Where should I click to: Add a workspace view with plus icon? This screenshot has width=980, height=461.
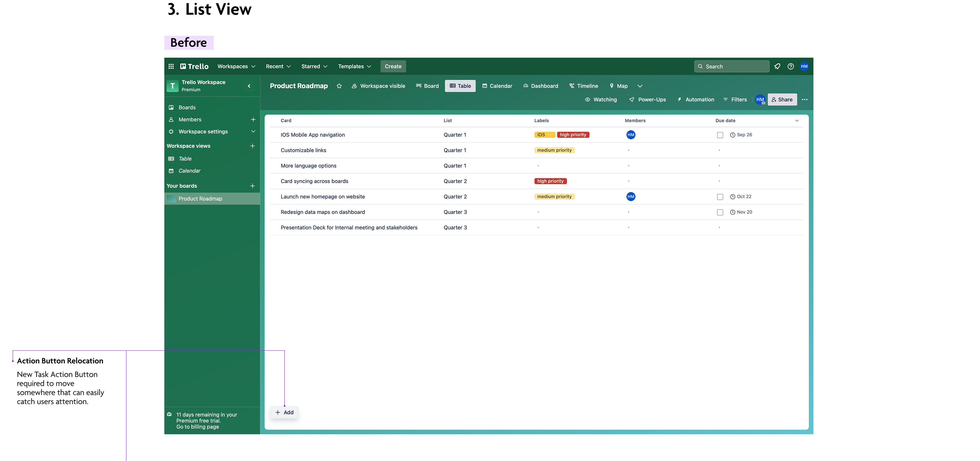click(x=252, y=146)
